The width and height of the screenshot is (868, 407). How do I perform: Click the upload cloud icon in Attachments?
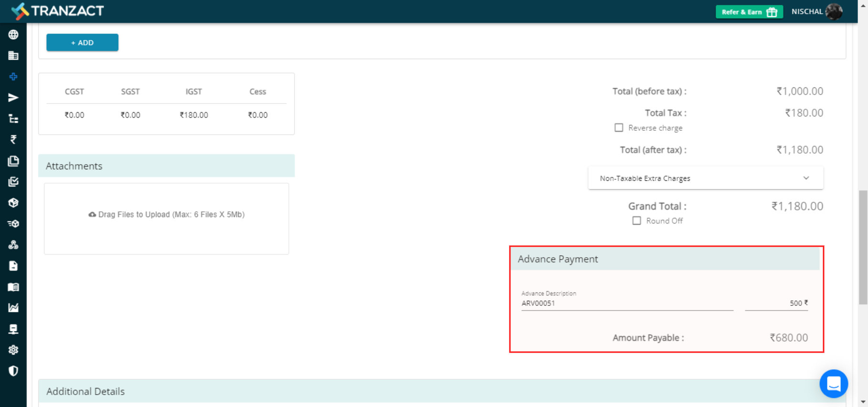(92, 215)
